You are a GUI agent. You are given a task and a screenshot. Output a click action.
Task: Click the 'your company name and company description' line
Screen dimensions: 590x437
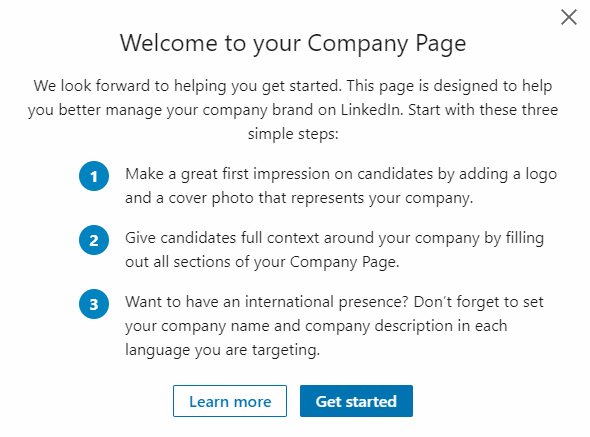[316, 326]
